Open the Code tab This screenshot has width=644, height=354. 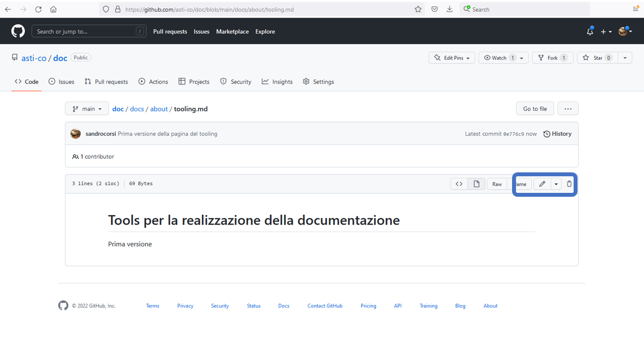pyautogui.click(x=26, y=82)
